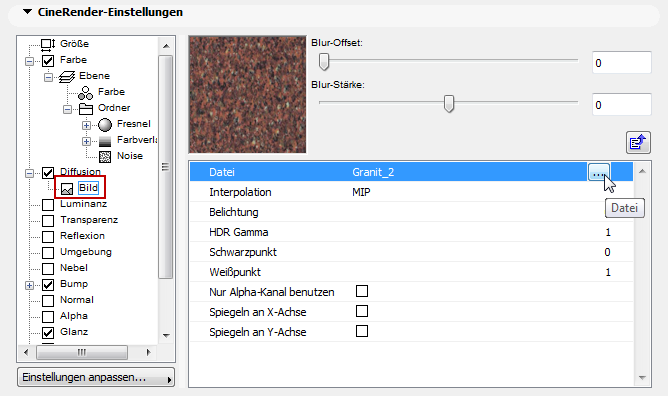Screen dimensions: 668x396
Task: Disable the Diffusion channel checkbox
Action: click(x=48, y=173)
